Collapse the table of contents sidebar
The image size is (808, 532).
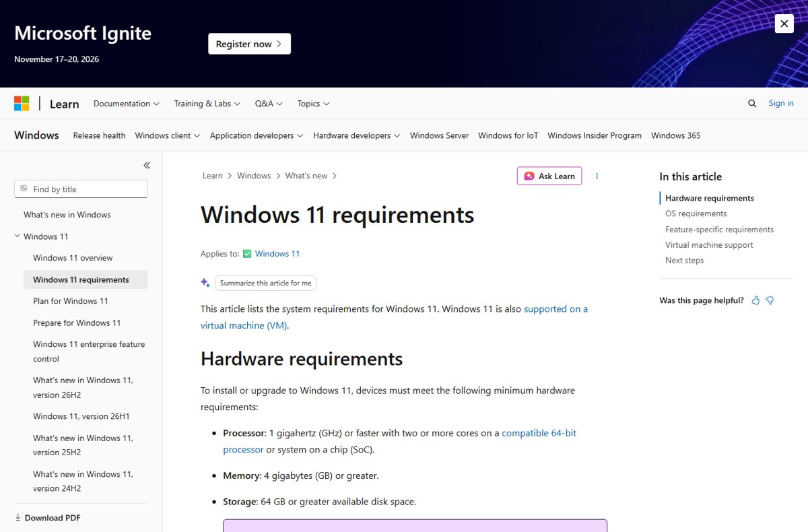point(147,165)
